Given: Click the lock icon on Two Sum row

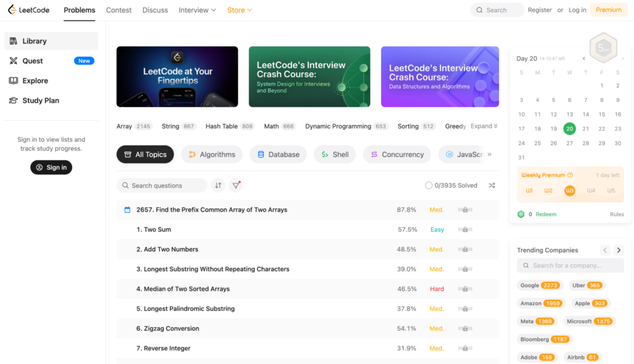Looking at the screenshot, I should point(465,229).
